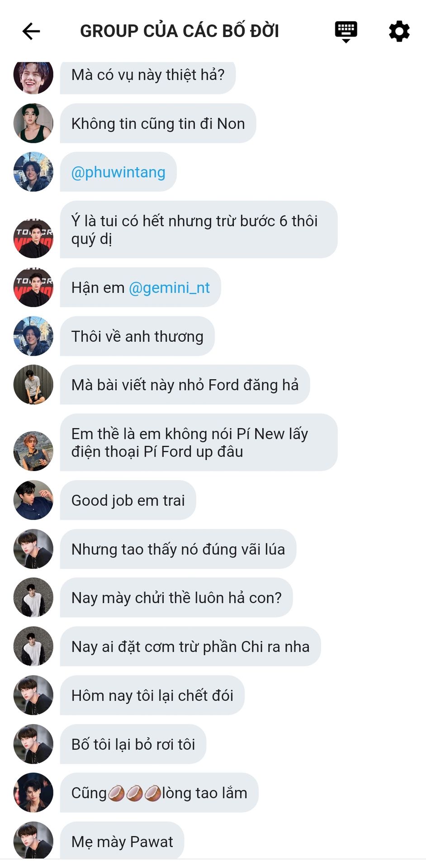426x868 pixels.
Task: Select the message 'Nay mày chửi thề luôn hả con?'
Action: pyautogui.click(x=176, y=598)
